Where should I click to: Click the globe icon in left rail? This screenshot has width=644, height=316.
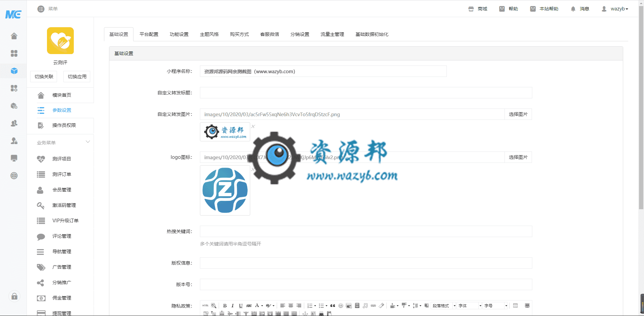[14, 176]
